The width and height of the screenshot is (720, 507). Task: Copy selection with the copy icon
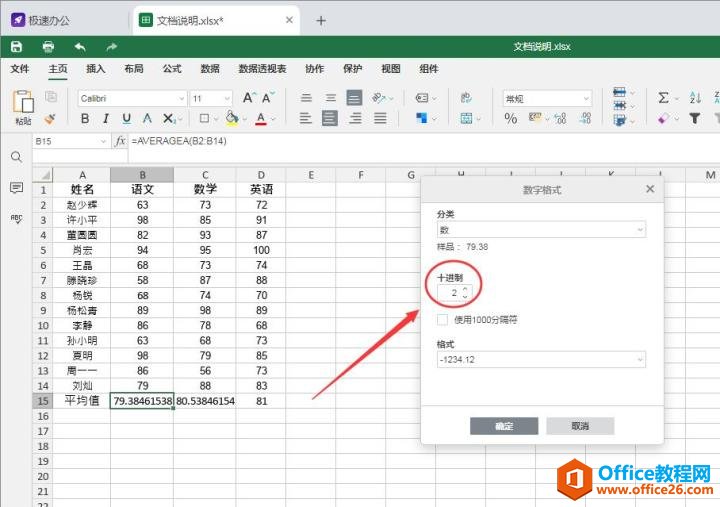click(x=51, y=97)
